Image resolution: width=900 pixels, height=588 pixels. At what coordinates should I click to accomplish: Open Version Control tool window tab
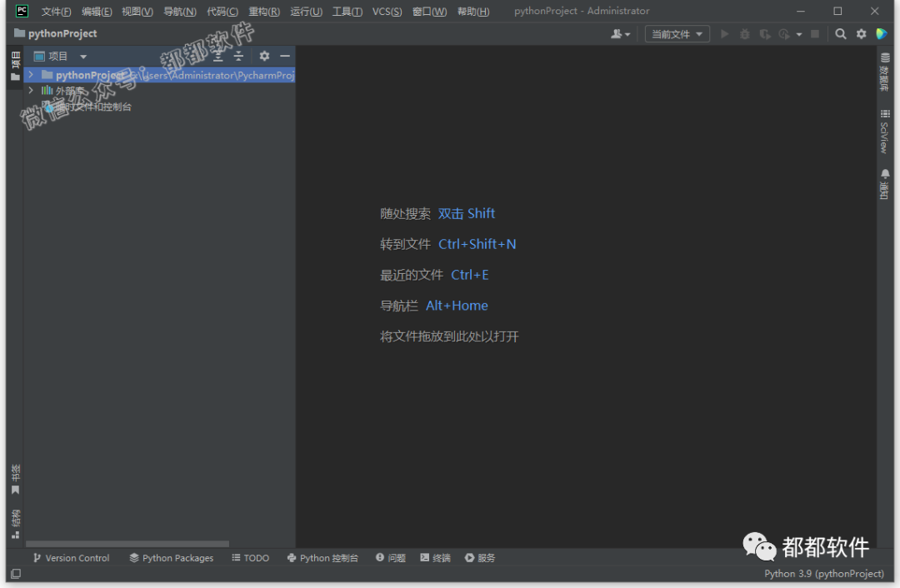[71, 557]
